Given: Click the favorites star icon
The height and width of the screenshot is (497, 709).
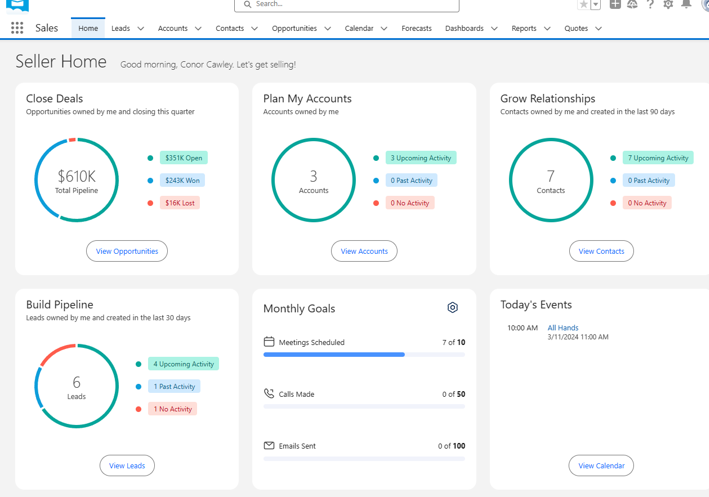Looking at the screenshot, I should click(583, 5).
